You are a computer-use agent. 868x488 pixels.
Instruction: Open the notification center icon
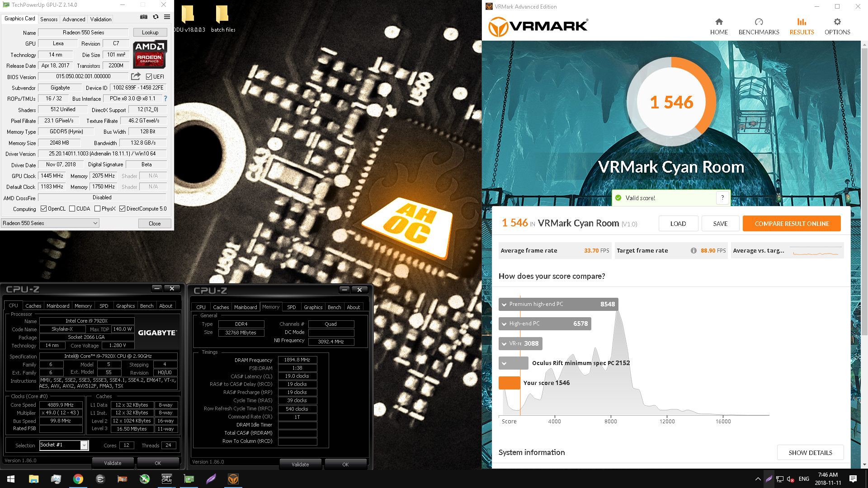pyautogui.click(x=853, y=479)
